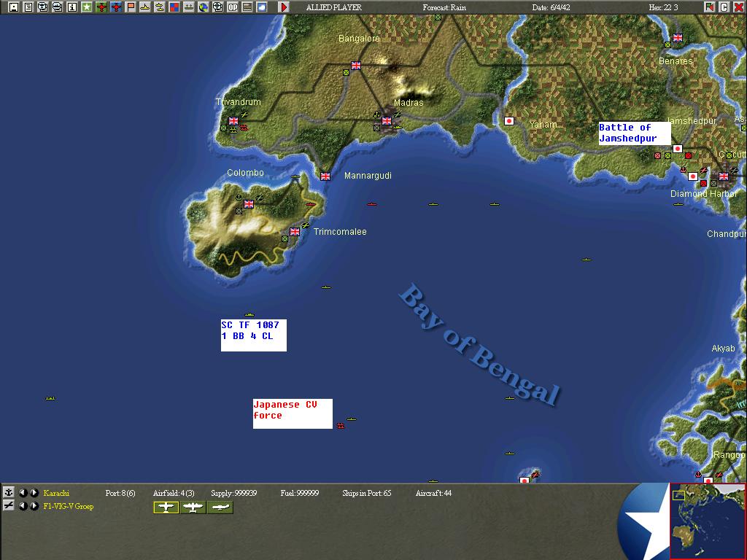747x560 pixels.
Task: Select the third patrol aircraft type filter
Action: (x=220, y=507)
